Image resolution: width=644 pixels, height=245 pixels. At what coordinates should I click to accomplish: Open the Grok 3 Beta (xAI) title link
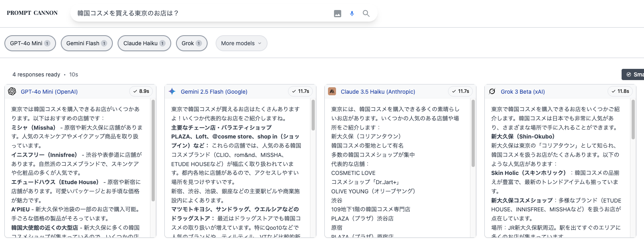point(523,92)
